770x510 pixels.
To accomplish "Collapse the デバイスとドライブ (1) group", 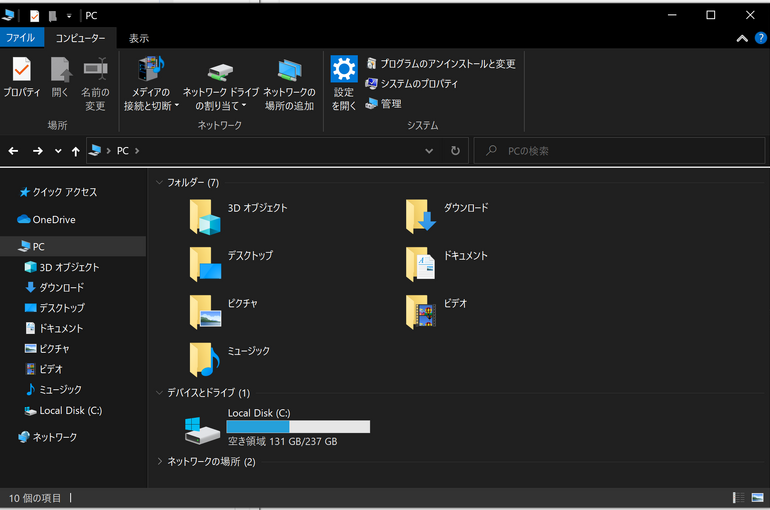I will coord(159,393).
